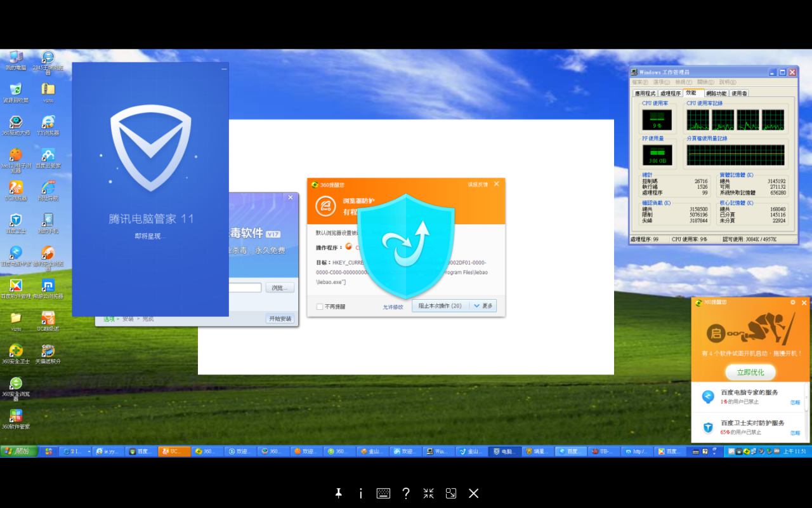
Task: Switch to the http:/... taskbar button
Action: (x=638, y=451)
